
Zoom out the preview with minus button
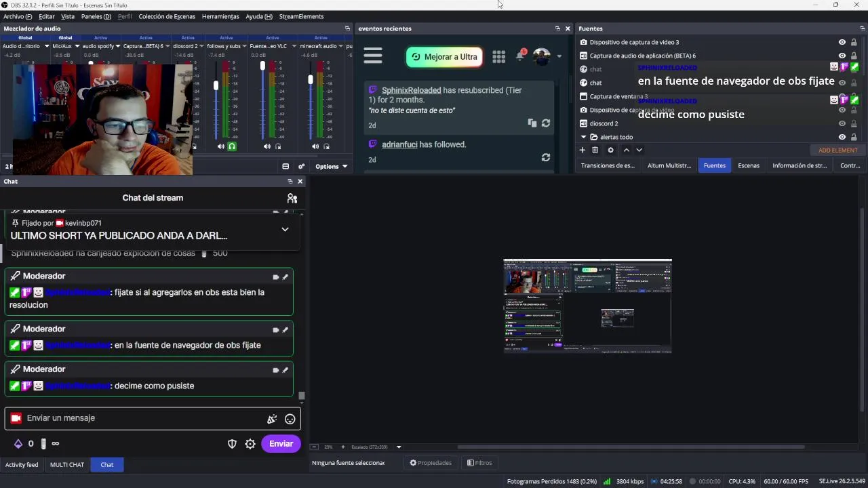[314, 447]
